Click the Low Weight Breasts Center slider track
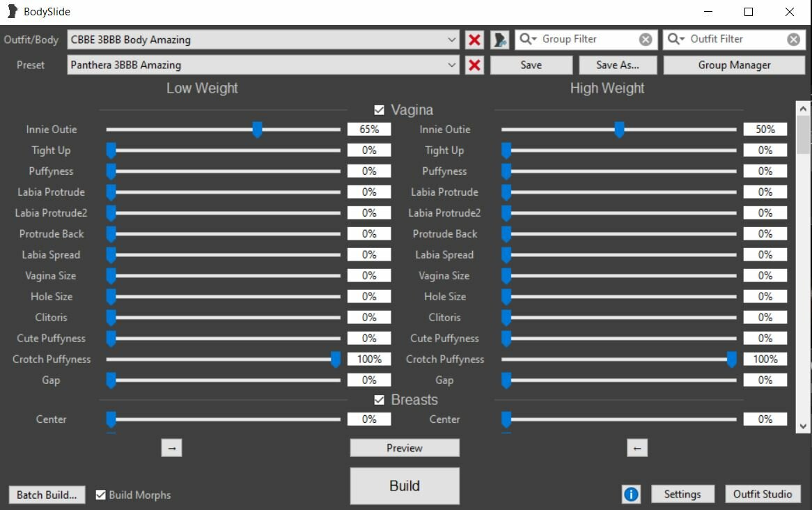 [x=224, y=419]
